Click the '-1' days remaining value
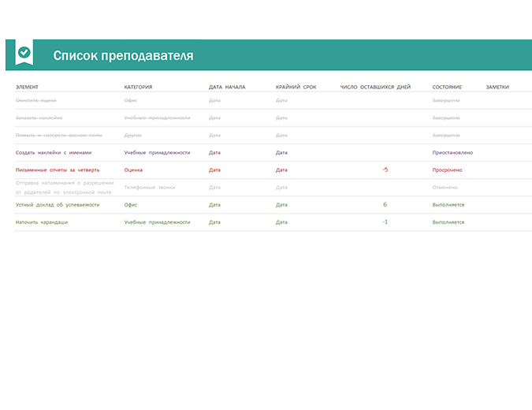The image size is (532, 410). tap(385, 222)
